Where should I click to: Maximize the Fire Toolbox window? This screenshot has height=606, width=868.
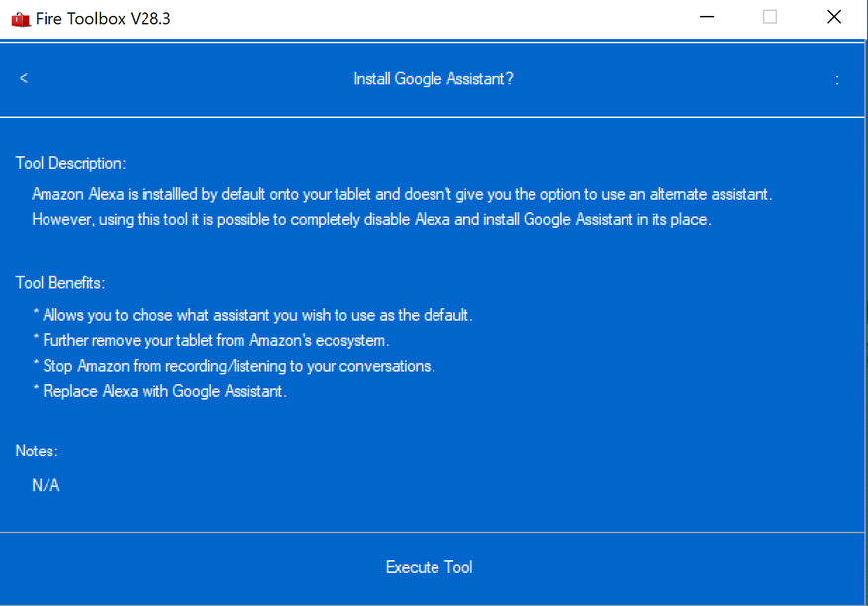click(770, 17)
